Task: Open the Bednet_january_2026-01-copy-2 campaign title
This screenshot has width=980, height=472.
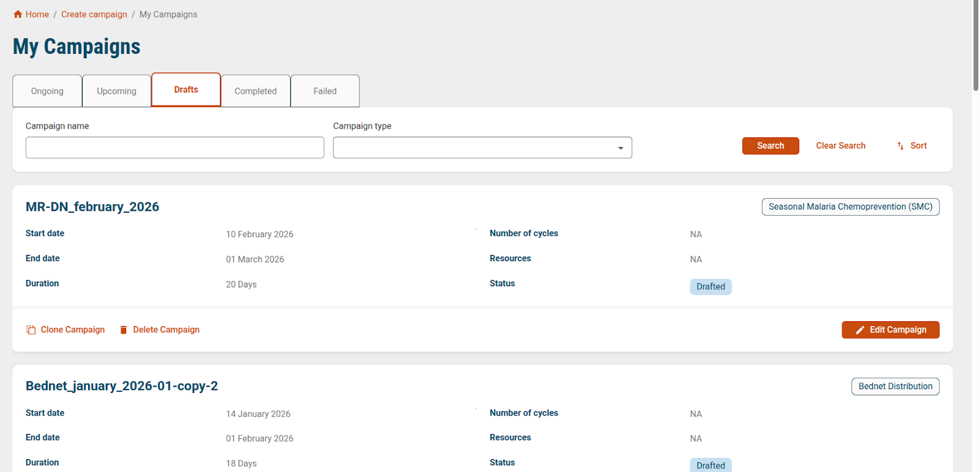Action: point(122,386)
